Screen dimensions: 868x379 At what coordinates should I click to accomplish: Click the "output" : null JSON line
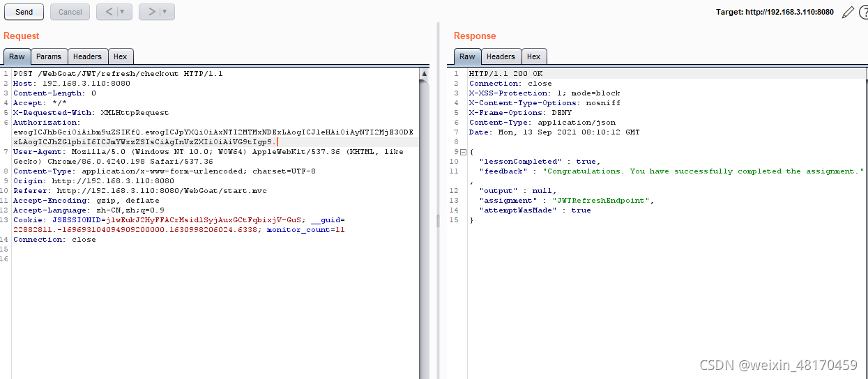pyautogui.click(x=517, y=191)
